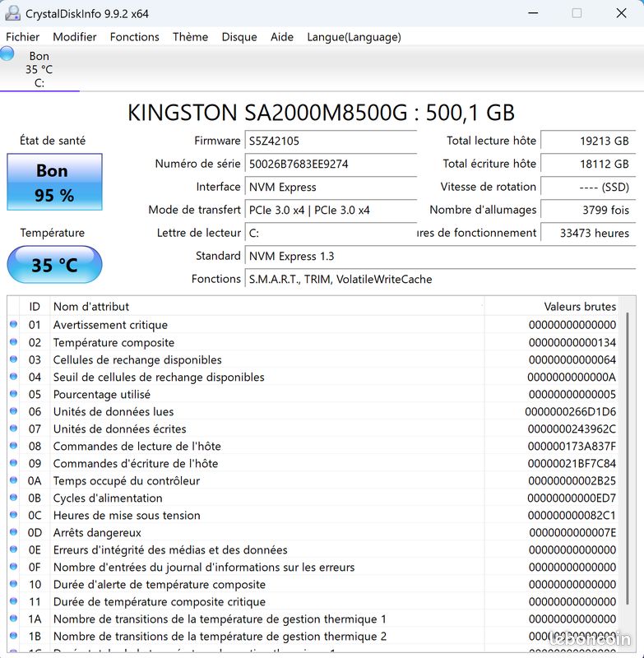Open the Disque menu
644x658 pixels.
[x=239, y=37]
